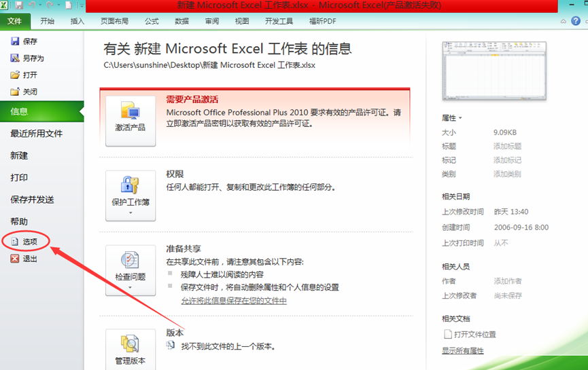
Task: Open 选项 in the sidebar
Action: click(24, 242)
